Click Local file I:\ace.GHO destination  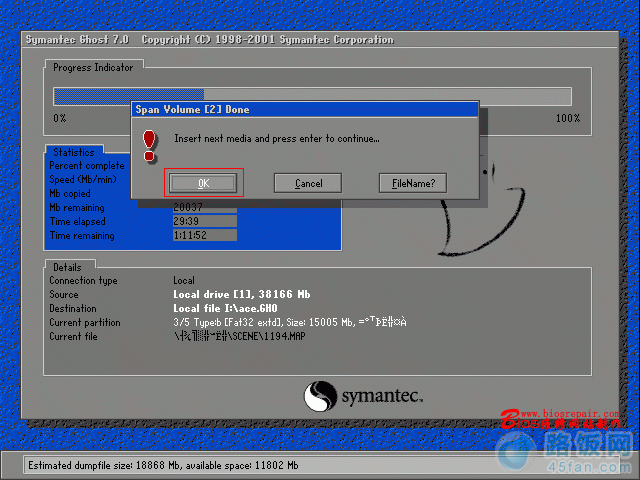pos(225,308)
